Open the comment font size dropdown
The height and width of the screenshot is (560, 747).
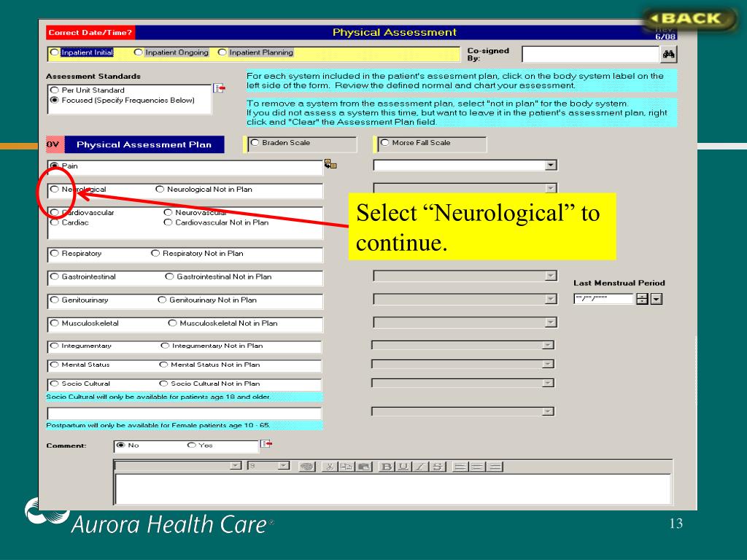(x=284, y=465)
